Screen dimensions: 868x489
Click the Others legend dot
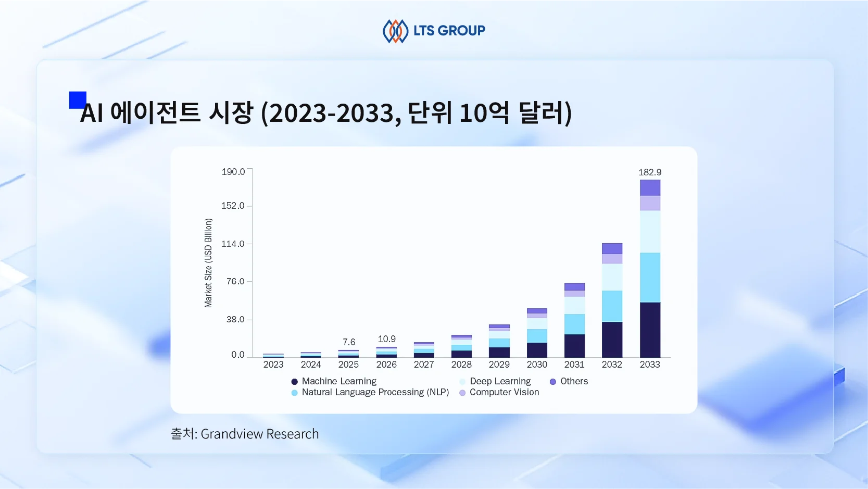coord(553,382)
